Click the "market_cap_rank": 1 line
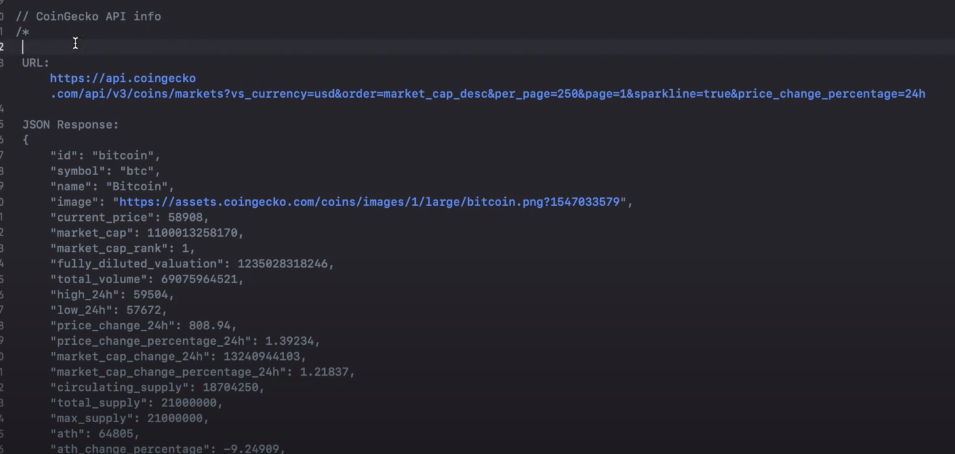This screenshot has height=454, width=955. (123, 249)
